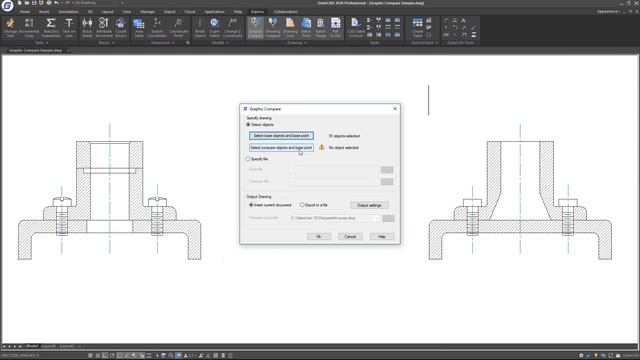
Task: Click the Compare file input field
Action: pyautogui.click(x=333, y=181)
